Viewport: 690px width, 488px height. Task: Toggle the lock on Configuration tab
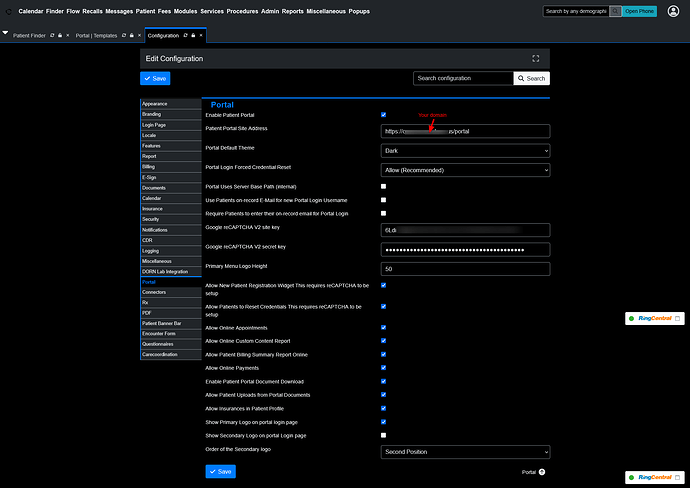[193, 35]
